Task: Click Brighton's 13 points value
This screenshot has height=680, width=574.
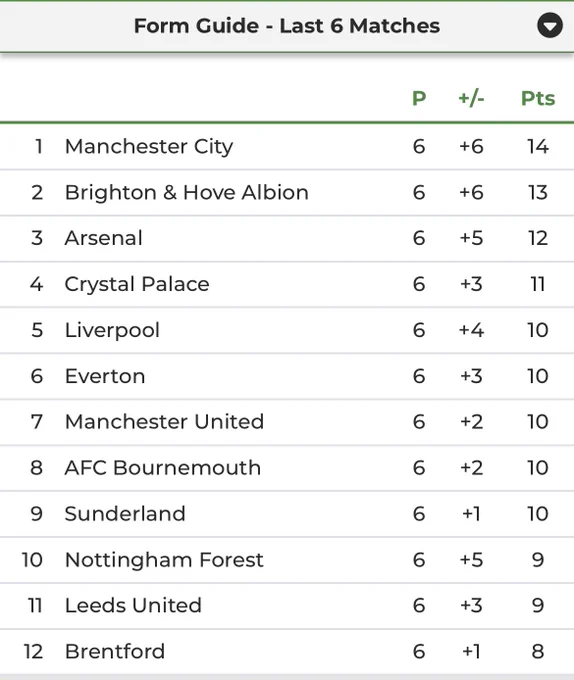Action: tap(538, 192)
